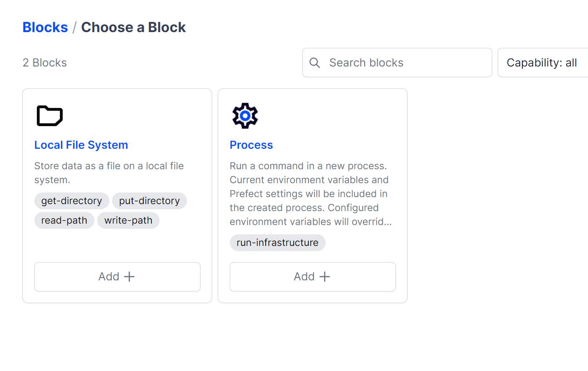Screen dimensions: 588x371
Task: Click the Choose a Block breadcrumb text
Action: pyautogui.click(x=133, y=27)
